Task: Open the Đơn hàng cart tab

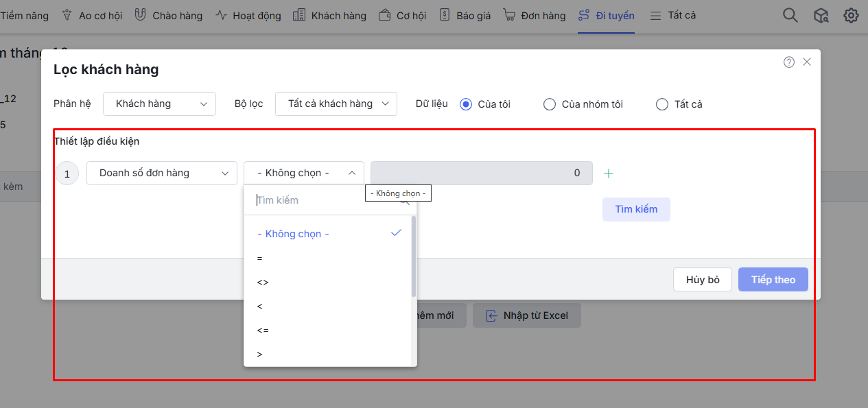Action: (x=534, y=15)
